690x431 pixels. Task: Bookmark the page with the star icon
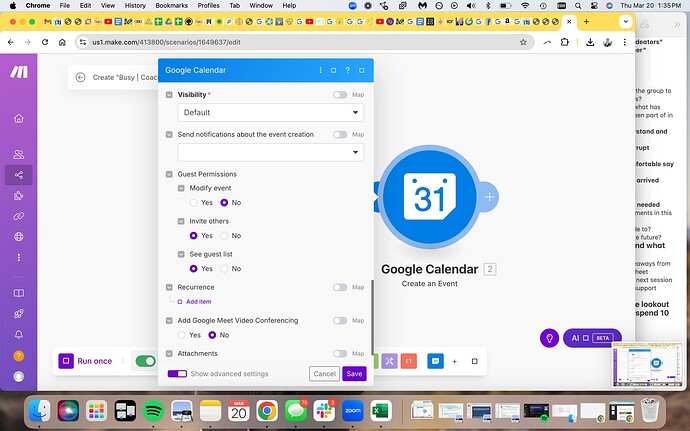[x=523, y=42]
